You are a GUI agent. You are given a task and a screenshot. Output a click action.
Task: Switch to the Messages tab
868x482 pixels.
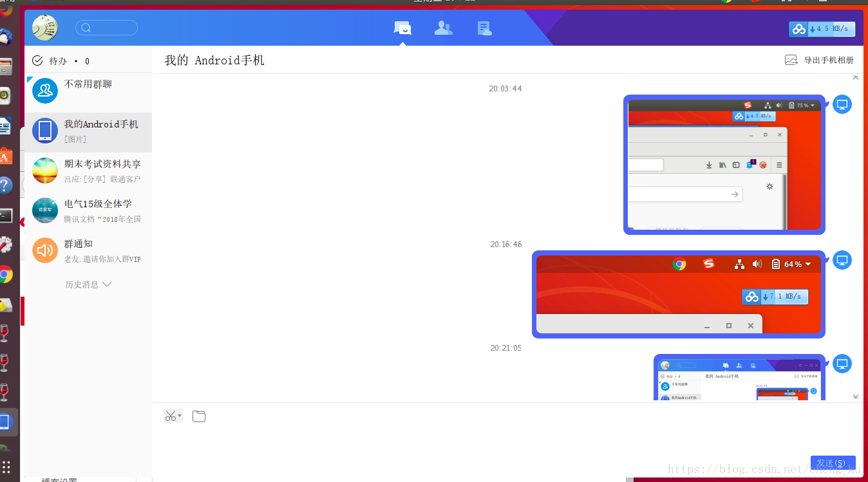coord(402,28)
